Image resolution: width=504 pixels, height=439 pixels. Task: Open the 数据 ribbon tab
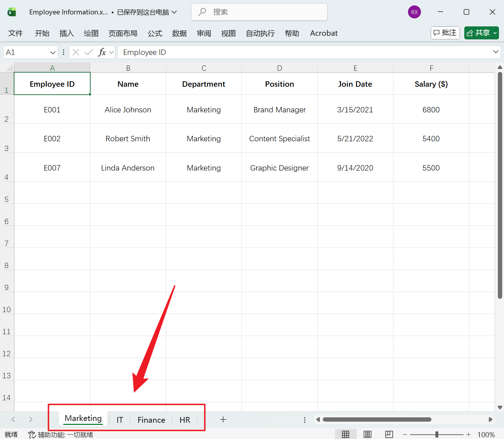[x=179, y=33]
